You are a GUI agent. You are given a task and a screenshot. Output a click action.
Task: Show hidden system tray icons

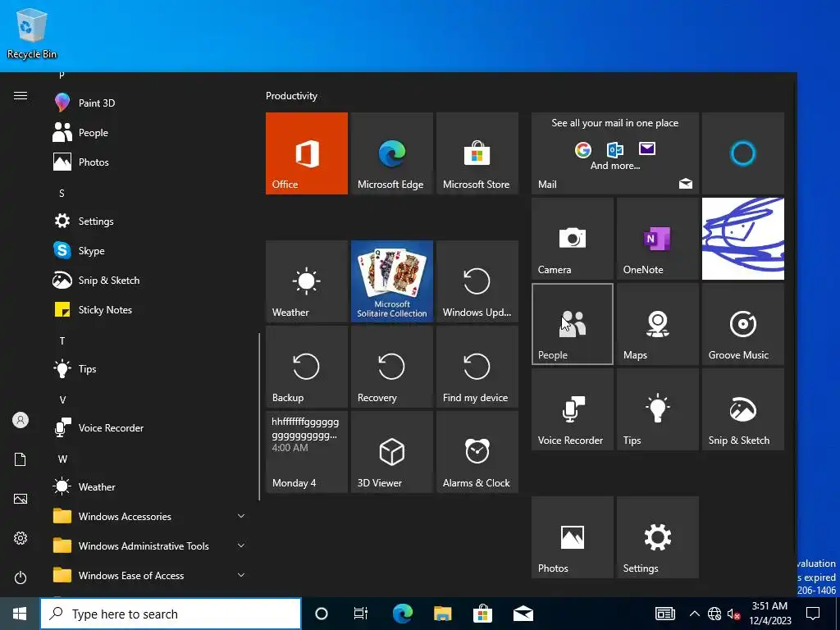coord(694,614)
